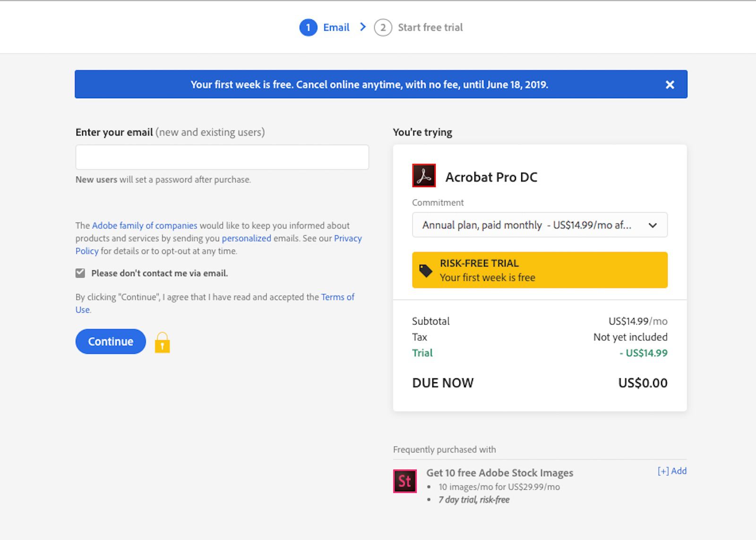Click "10 images/mo for US$29.99/mo" bullet

point(499,487)
